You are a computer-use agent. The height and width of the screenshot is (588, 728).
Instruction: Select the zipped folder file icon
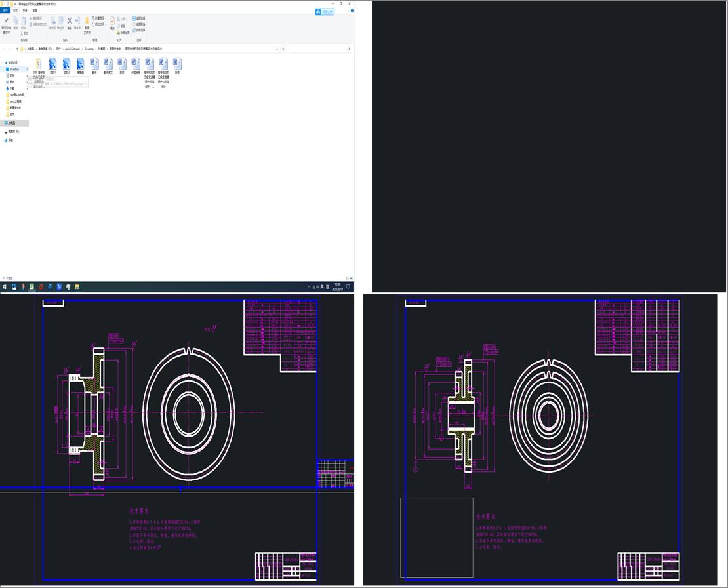pyautogui.click(x=39, y=64)
